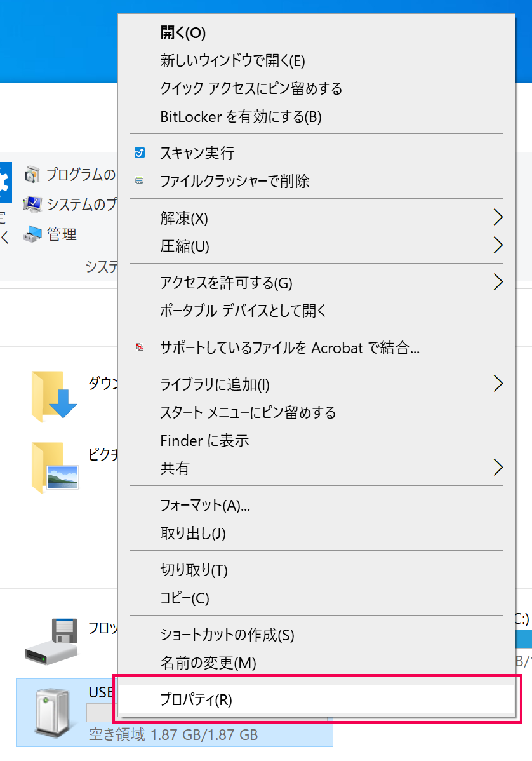The image size is (532, 761).
Task: Choose Finder に表示
Action: pyautogui.click(x=317, y=440)
